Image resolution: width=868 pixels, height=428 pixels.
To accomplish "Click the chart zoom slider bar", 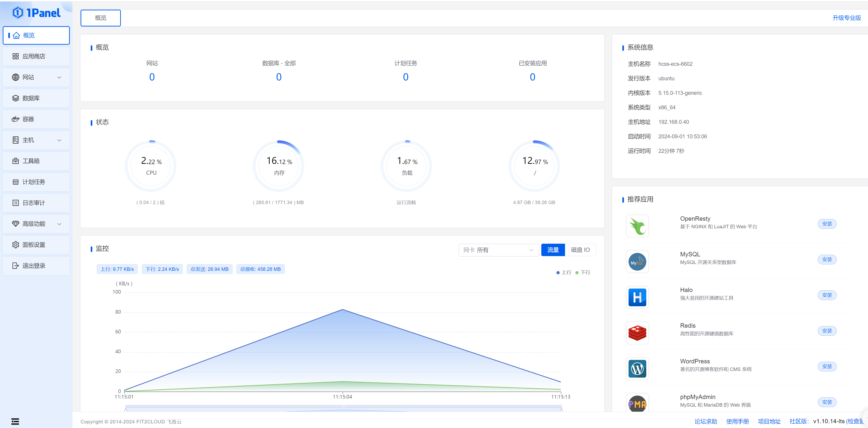I will click(x=343, y=408).
